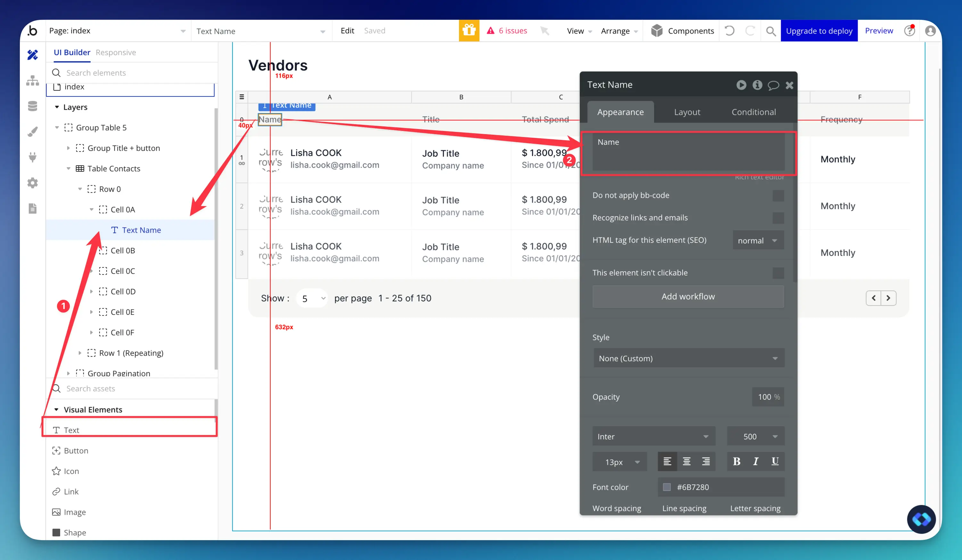Click the orange gift icon
This screenshot has width=962, height=560.
tap(469, 30)
